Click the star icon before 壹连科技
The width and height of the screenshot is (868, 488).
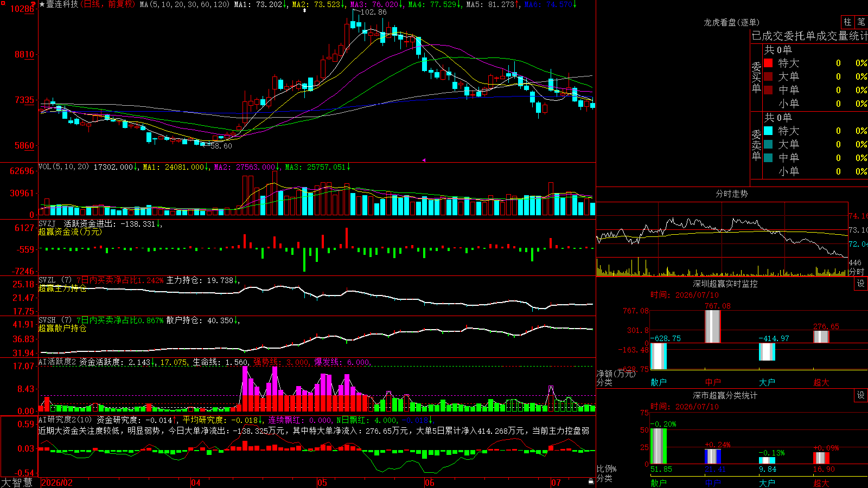click(x=42, y=4)
